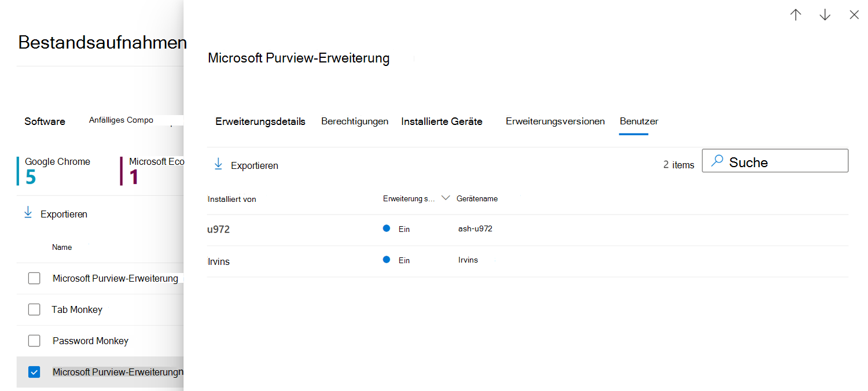Go to next item with down arrow
Screen dimensions: 868x391
tap(825, 15)
